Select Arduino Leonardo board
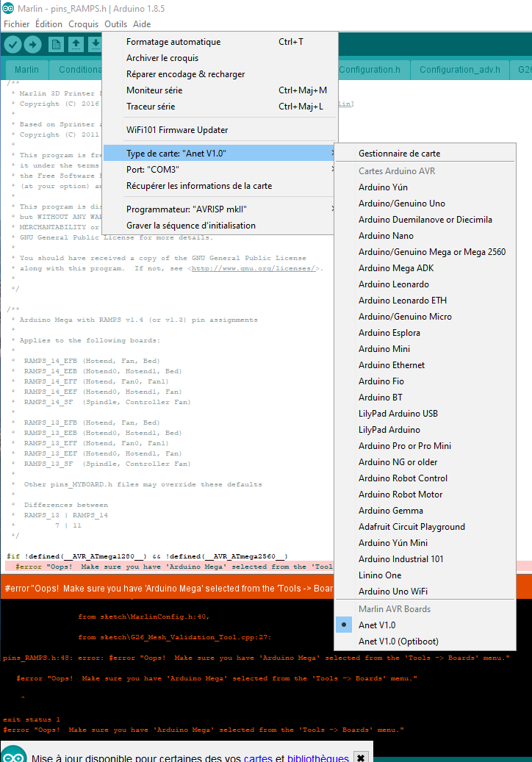 (x=425, y=284)
